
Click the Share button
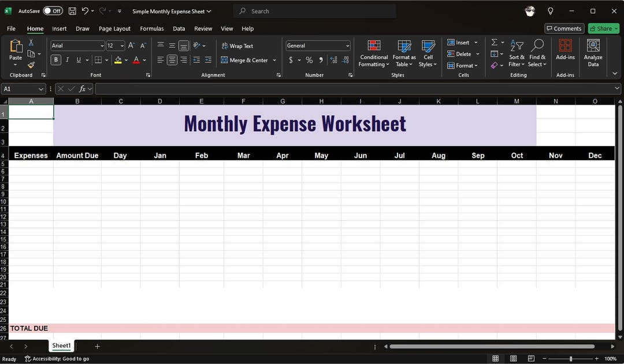click(603, 28)
